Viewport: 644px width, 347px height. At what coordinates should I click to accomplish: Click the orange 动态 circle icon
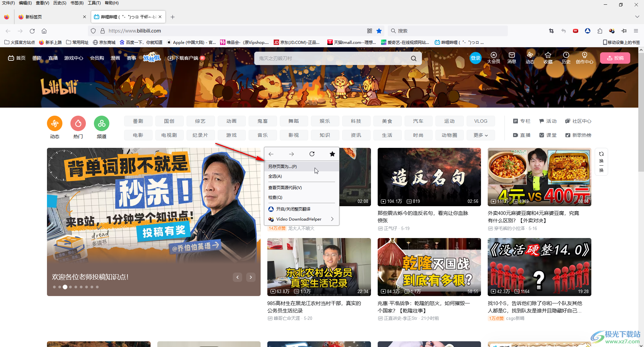[x=55, y=124]
